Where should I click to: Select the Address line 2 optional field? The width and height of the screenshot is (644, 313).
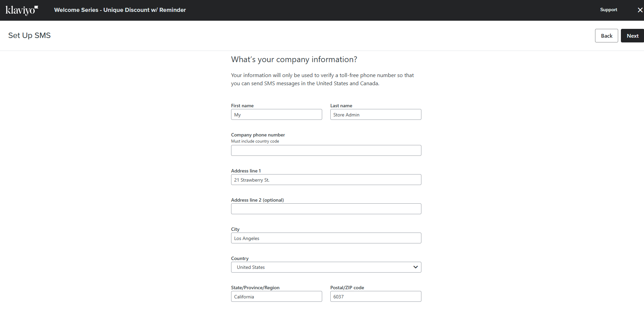pyautogui.click(x=326, y=209)
